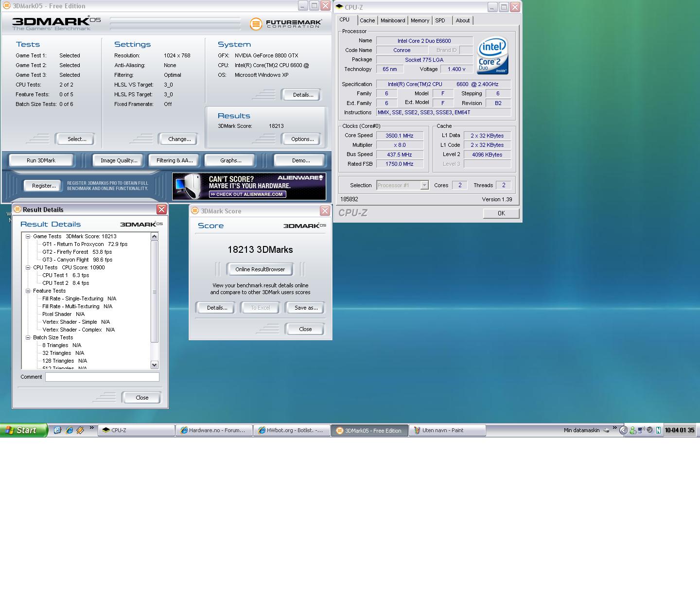Select GT2 Firefly Forest row
The image size is (700, 595).
click(x=77, y=252)
